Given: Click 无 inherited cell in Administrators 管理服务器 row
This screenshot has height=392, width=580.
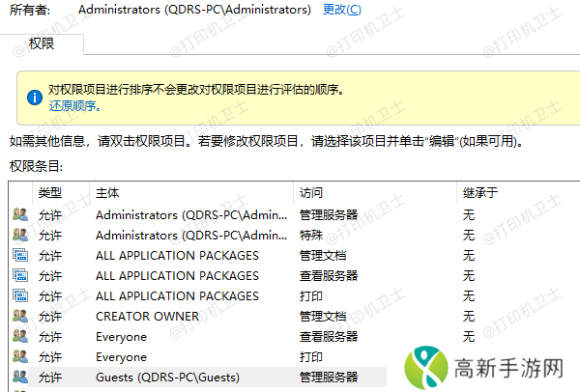Looking at the screenshot, I should (469, 214).
